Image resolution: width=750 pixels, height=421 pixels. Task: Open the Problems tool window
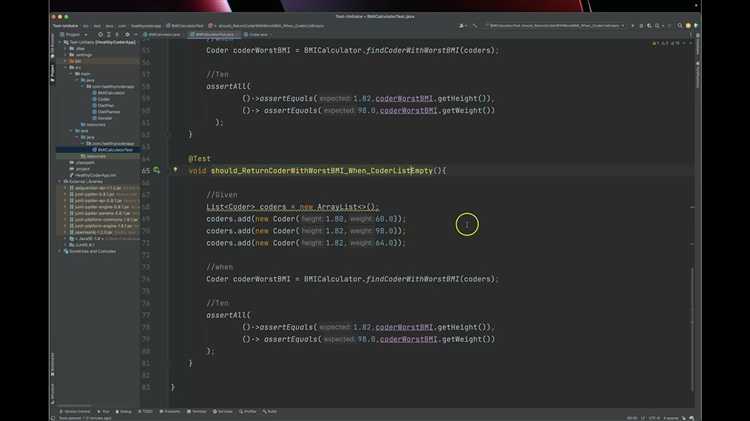[x=170, y=411]
